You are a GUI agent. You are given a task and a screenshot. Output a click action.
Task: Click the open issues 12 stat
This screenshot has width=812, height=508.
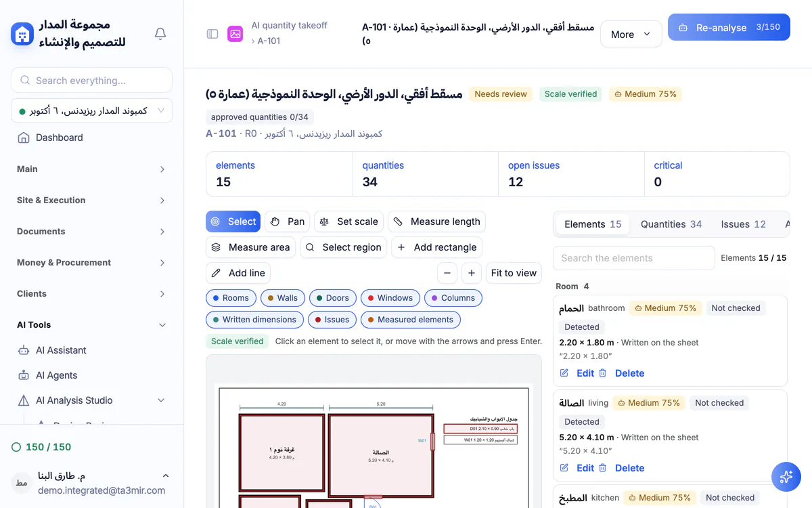[x=570, y=174]
